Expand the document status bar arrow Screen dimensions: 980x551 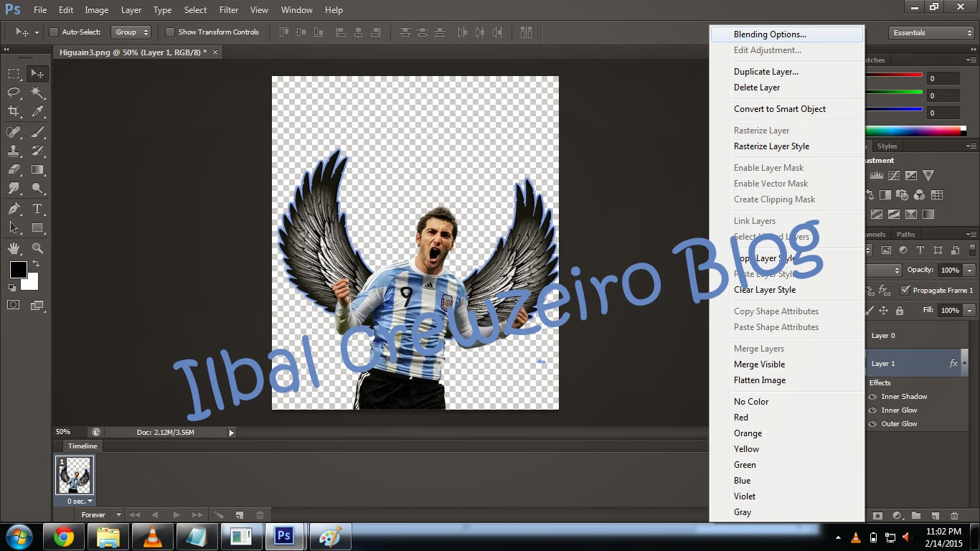click(x=231, y=433)
